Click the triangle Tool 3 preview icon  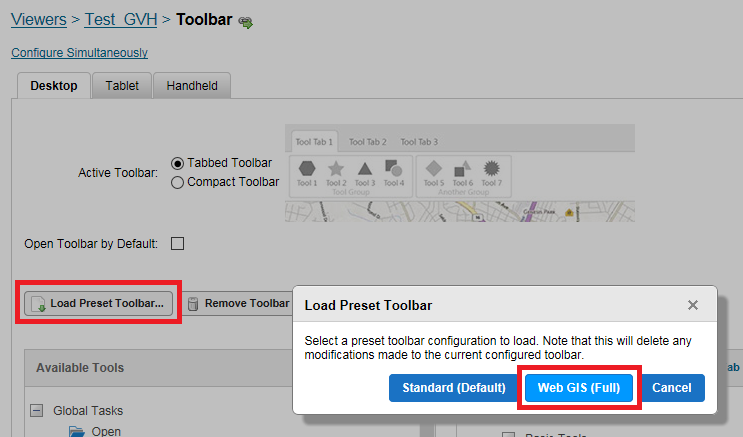tap(365, 168)
